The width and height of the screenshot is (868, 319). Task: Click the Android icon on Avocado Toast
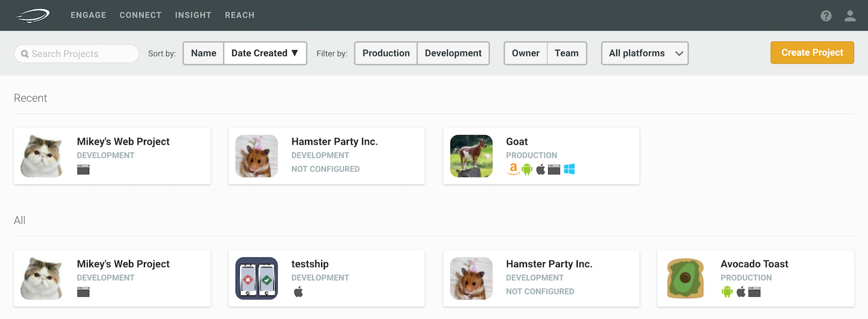pos(727,291)
